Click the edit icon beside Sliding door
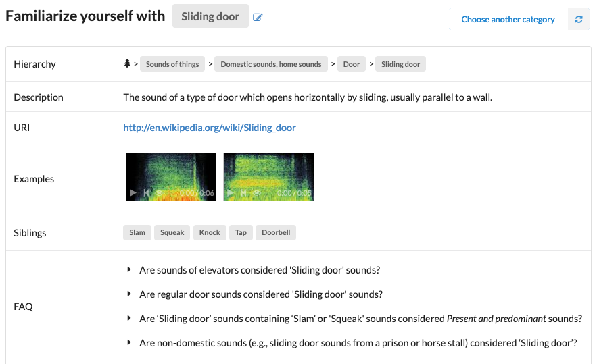The image size is (597, 364). [258, 17]
